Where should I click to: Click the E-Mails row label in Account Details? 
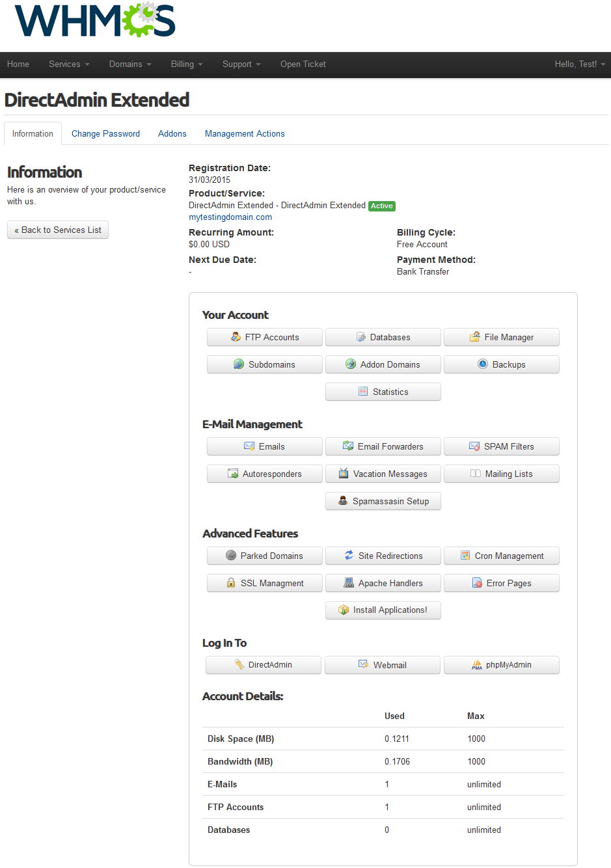[222, 784]
